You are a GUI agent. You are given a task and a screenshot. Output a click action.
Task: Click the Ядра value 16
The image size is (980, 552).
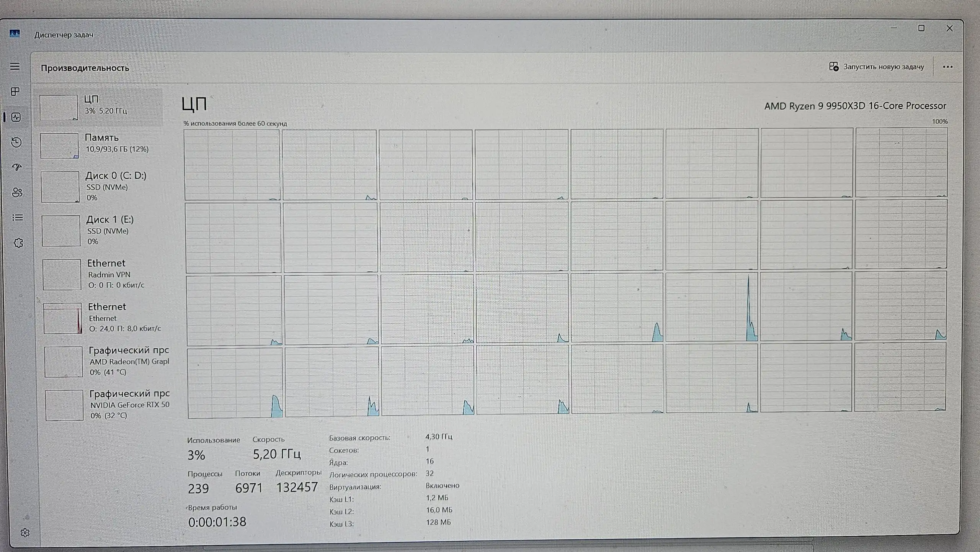[x=430, y=461]
